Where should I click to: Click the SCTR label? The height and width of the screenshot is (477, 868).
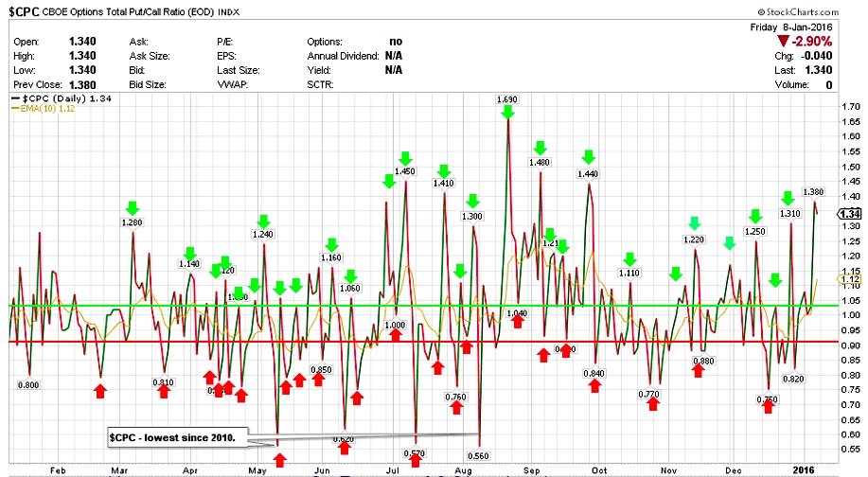[x=320, y=84]
